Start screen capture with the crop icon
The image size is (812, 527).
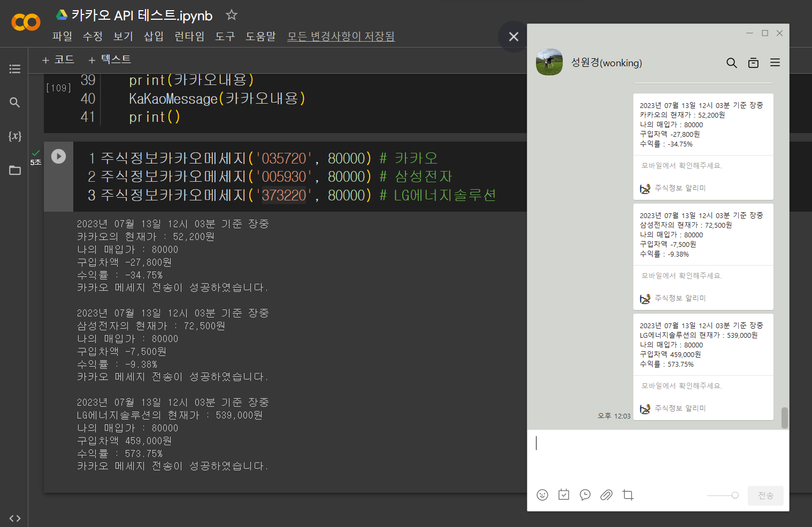click(x=628, y=495)
